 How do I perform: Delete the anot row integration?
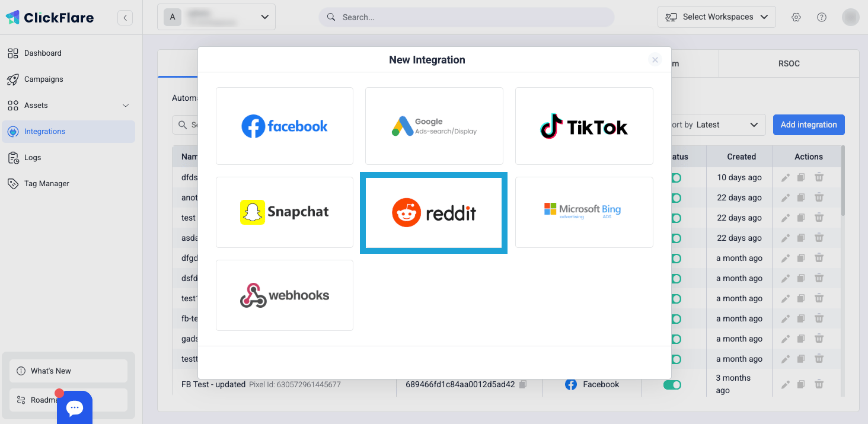click(819, 197)
